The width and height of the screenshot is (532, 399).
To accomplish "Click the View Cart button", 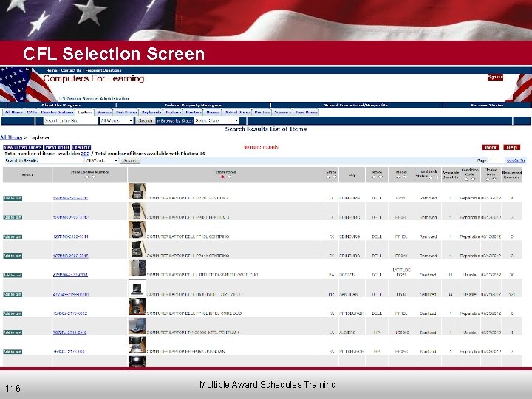I will [57, 147].
